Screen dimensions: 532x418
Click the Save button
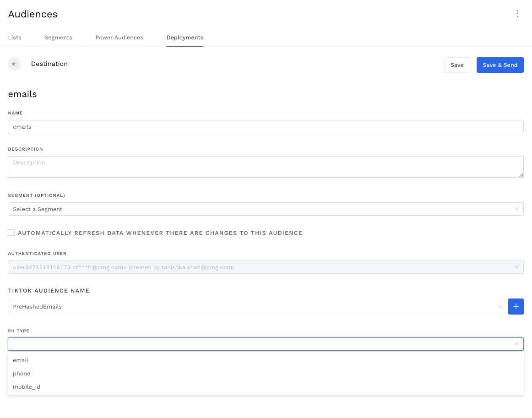pos(457,65)
